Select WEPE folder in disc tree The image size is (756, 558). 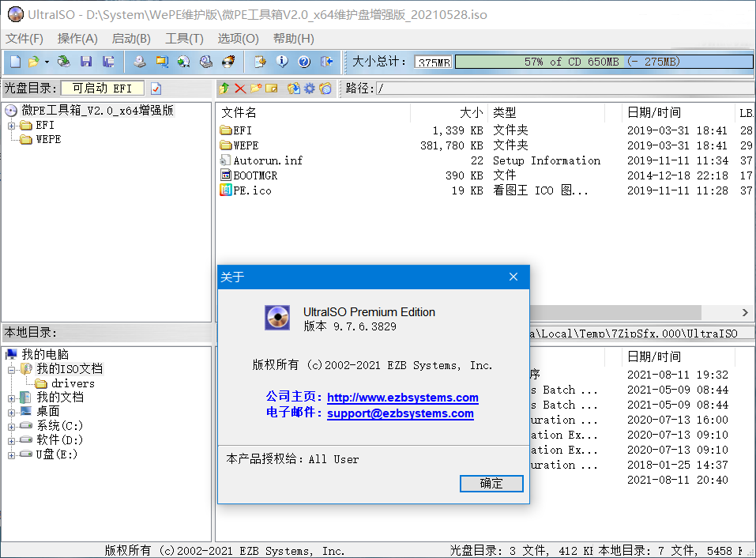point(48,139)
